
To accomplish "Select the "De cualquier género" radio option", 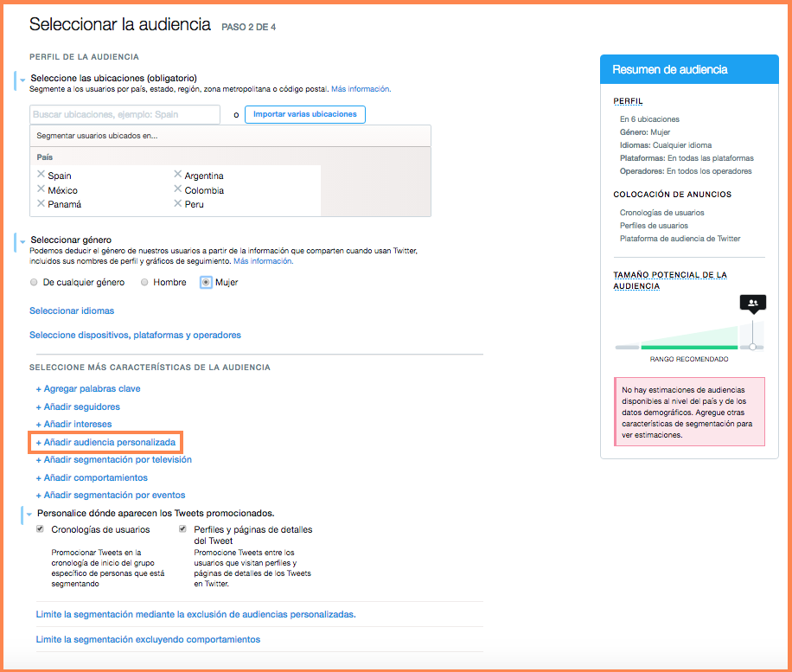I will coord(34,282).
